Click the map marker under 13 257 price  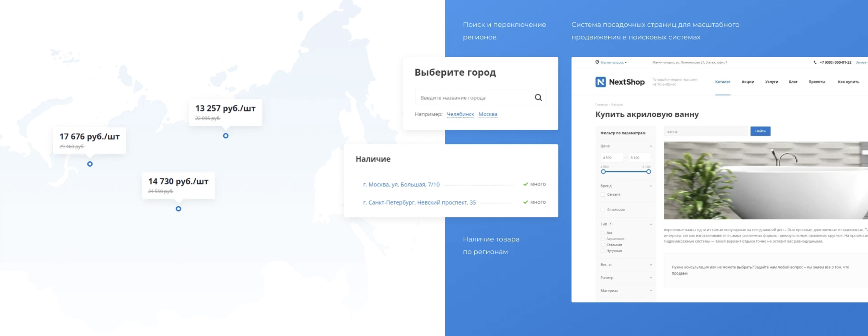[x=226, y=136]
